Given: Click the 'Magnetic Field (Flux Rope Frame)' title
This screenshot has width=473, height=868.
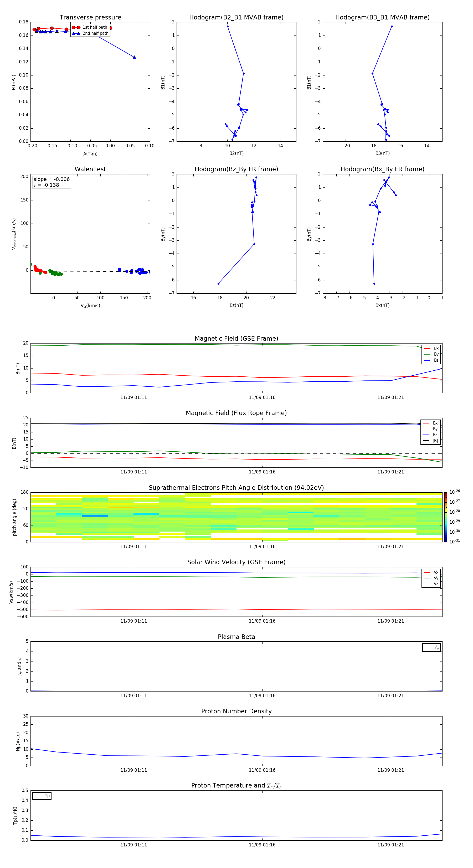Looking at the screenshot, I should coord(236,413).
